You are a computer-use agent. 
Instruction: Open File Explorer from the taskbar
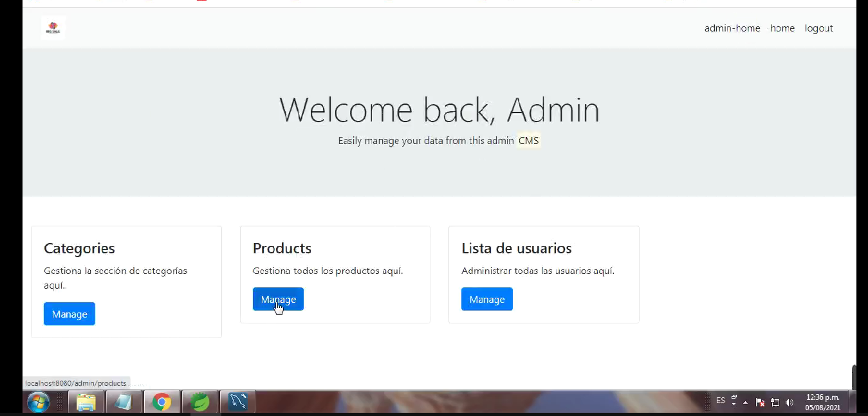point(86,402)
